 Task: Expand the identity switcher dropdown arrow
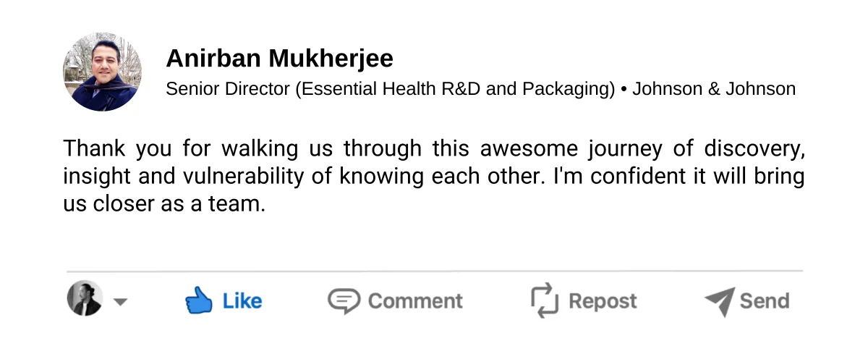[x=121, y=302]
